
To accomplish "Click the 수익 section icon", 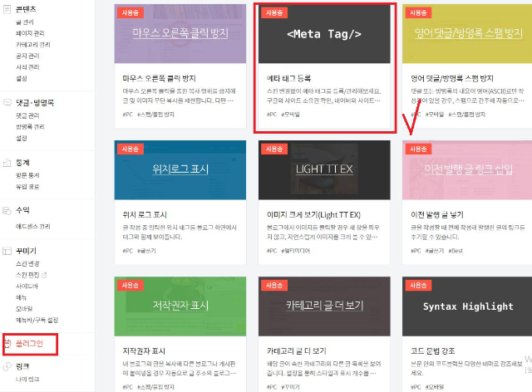I will tap(7, 211).
